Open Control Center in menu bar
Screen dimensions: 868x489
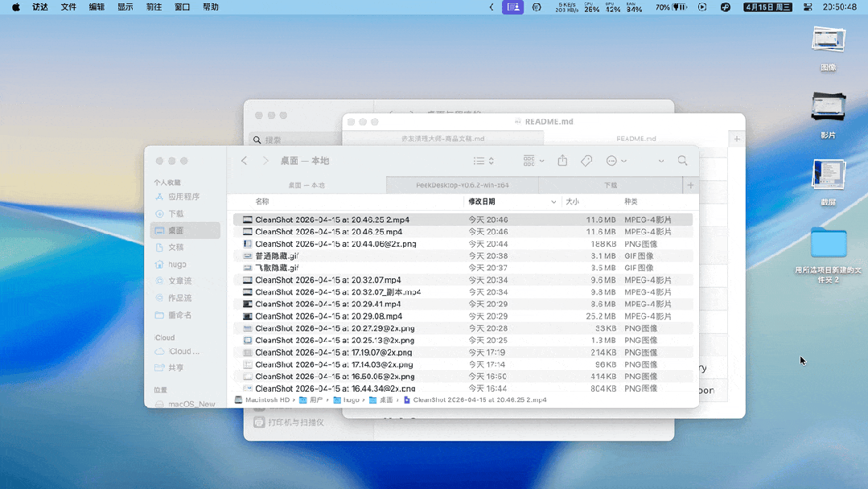pos(808,7)
